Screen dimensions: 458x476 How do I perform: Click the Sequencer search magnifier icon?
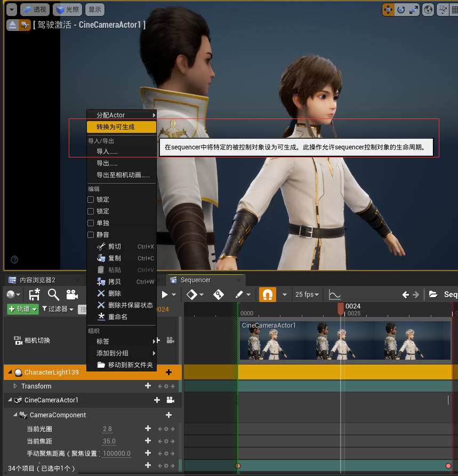tap(53, 295)
